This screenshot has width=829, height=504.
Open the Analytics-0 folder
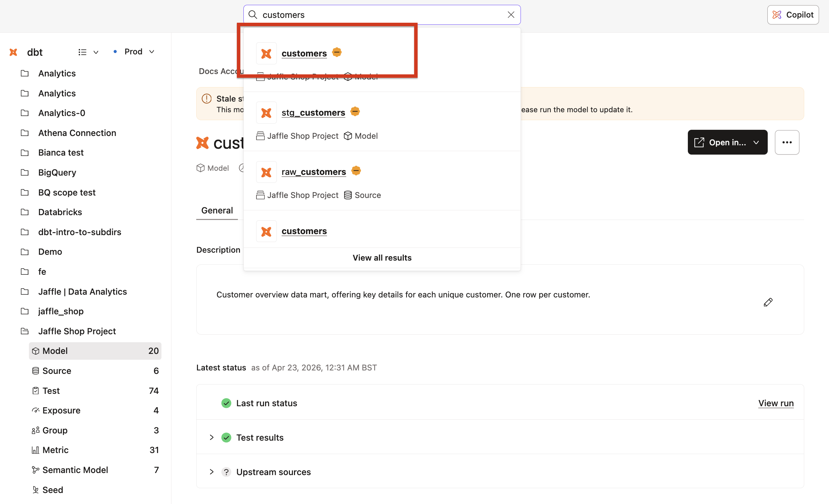coord(62,113)
